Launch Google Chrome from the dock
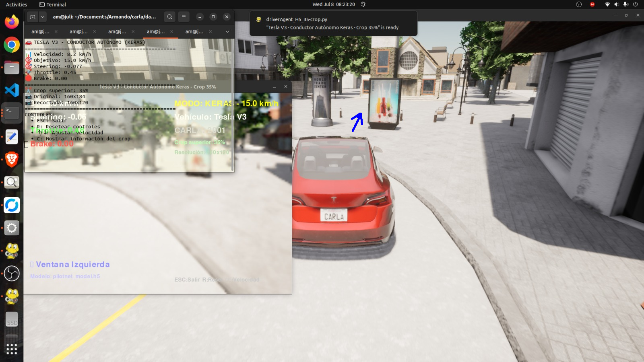 pyautogui.click(x=12, y=45)
